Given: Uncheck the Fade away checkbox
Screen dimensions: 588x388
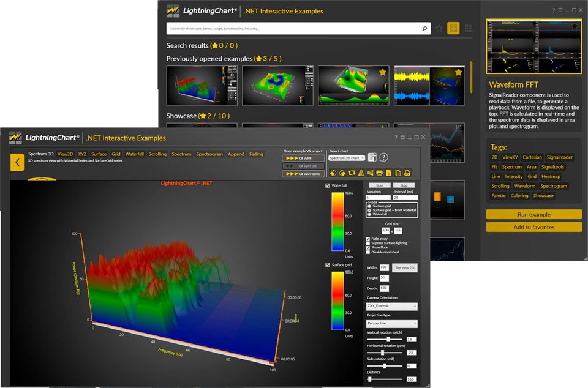Looking at the screenshot, I should click(x=368, y=239).
